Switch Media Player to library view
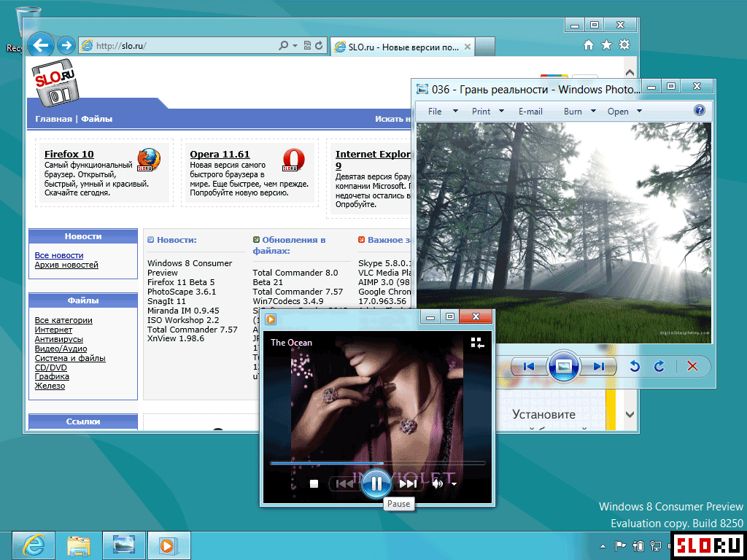Screen dimensions: 747x560 point(477,343)
